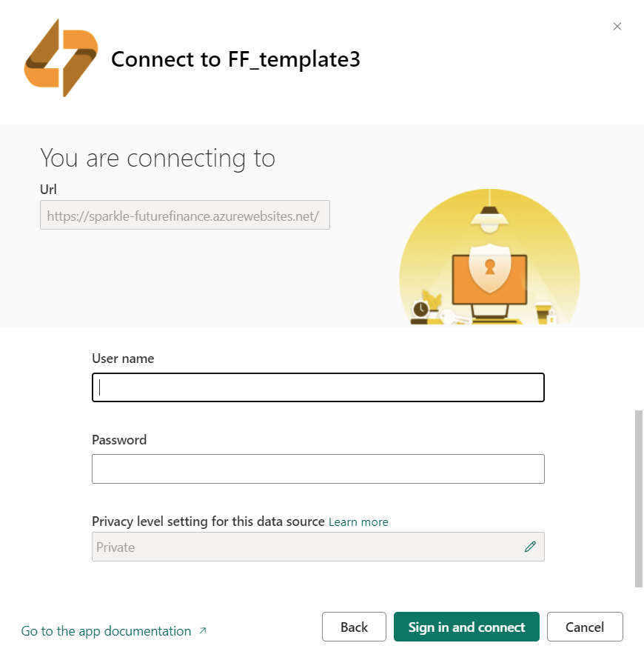Viewport: 644px width, 660px height.
Task: Click the clock in the illustration
Action: [420, 310]
